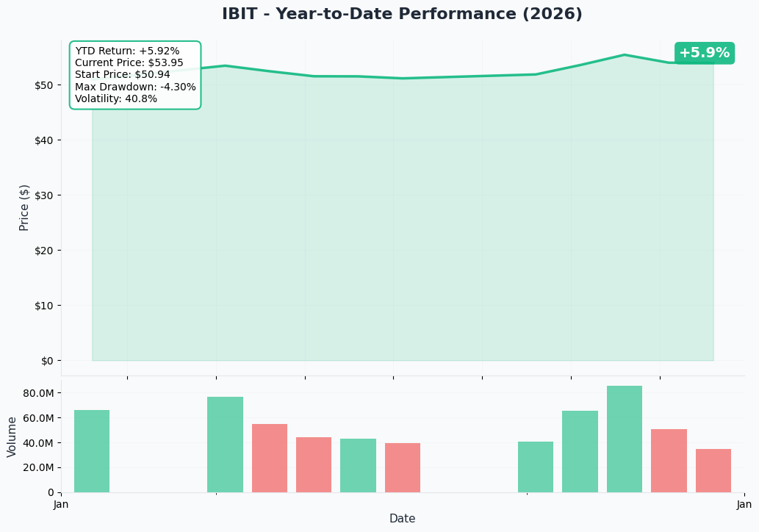Click the 60.0M volume axis label
The image size is (759, 532).
[38, 418]
